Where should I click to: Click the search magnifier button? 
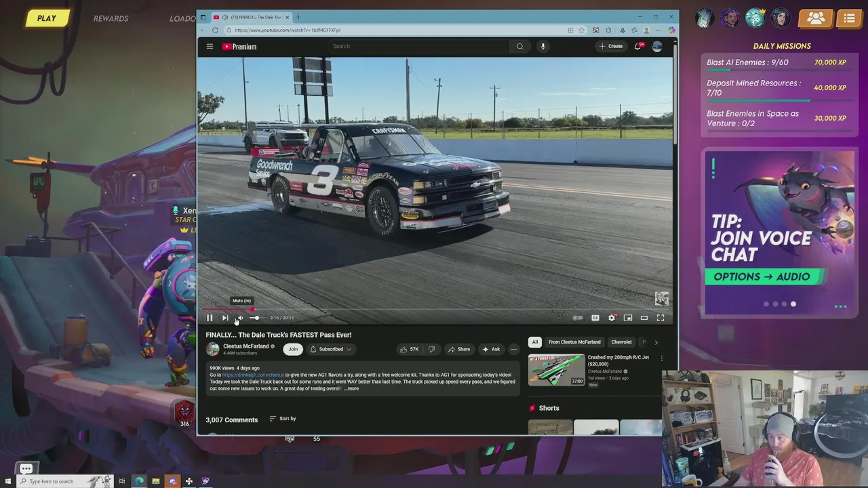click(520, 46)
